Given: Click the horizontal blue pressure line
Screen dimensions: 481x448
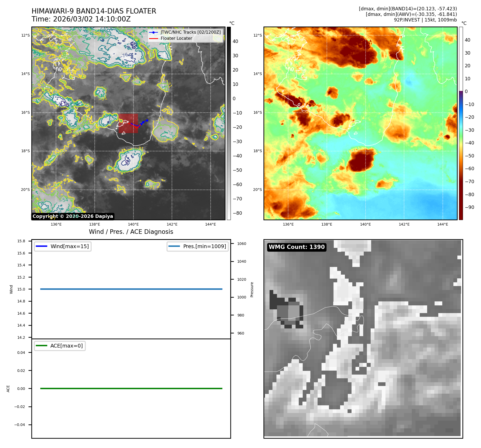Looking at the screenshot, I should click(x=131, y=289).
